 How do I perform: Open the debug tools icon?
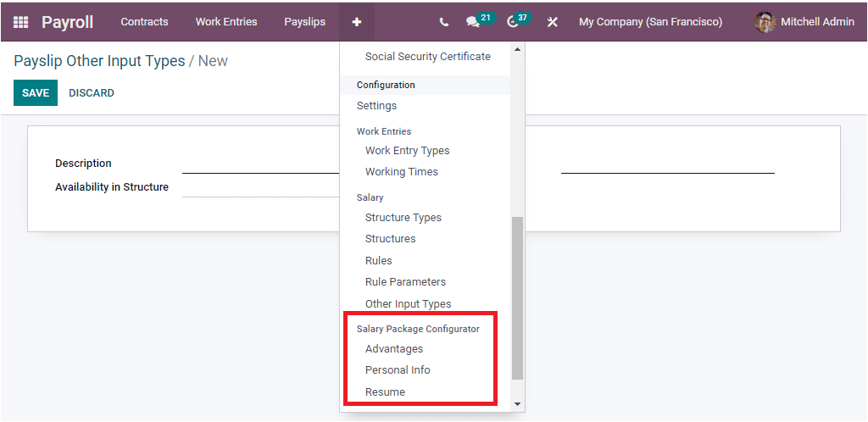pyautogui.click(x=552, y=22)
